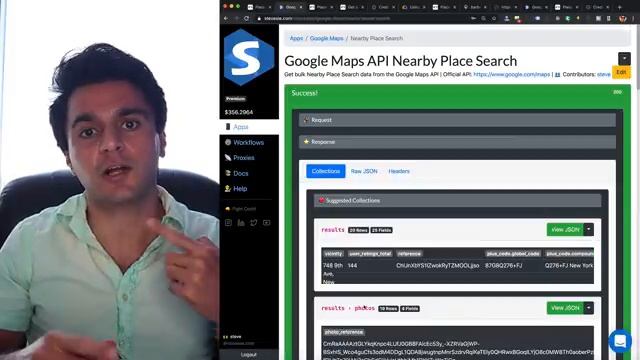Click the 144 ratings cell
The image size is (640, 360).
(352, 266)
